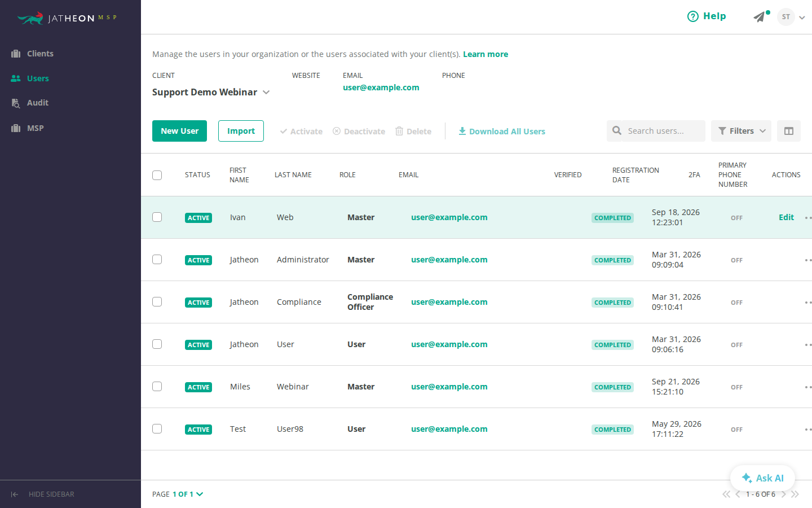
Task: Click the Hide Sidebar arrow icon
Action: tap(15, 494)
